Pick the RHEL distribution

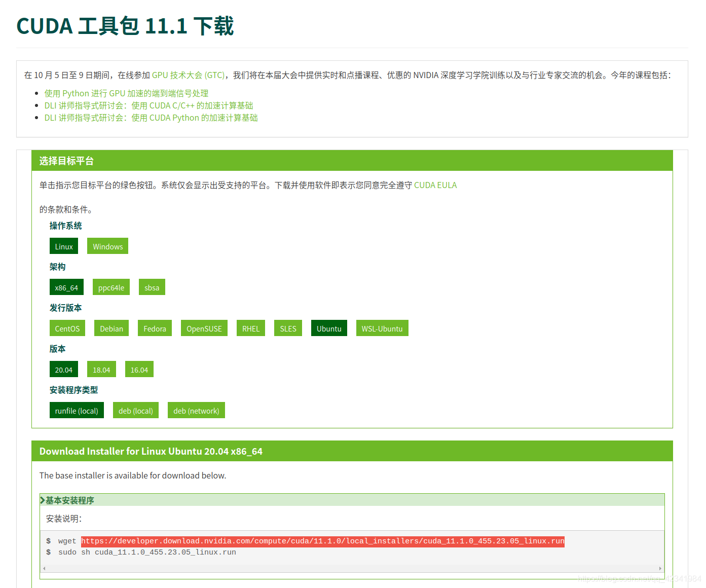(x=251, y=328)
